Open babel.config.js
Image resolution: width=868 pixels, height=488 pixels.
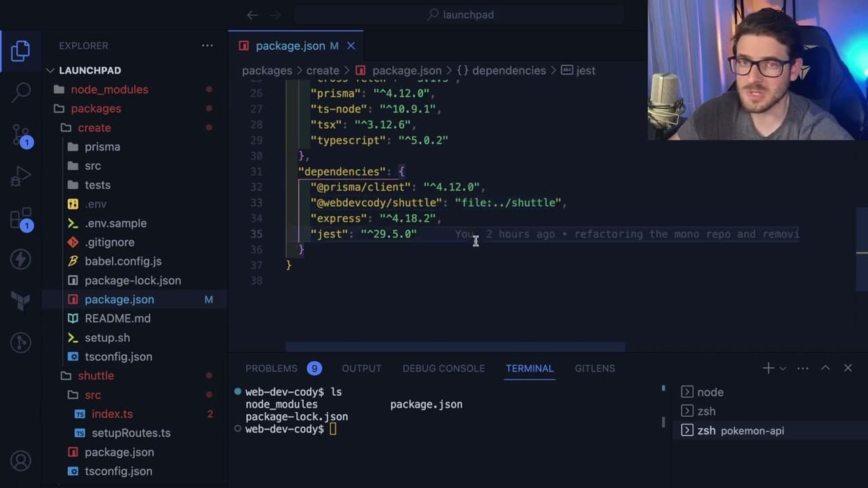coord(134,261)
